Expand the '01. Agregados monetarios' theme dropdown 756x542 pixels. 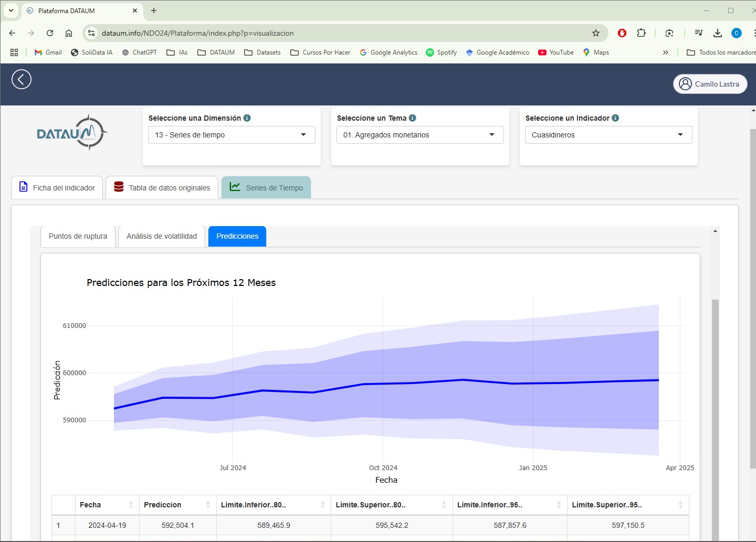tap(419, 135)
